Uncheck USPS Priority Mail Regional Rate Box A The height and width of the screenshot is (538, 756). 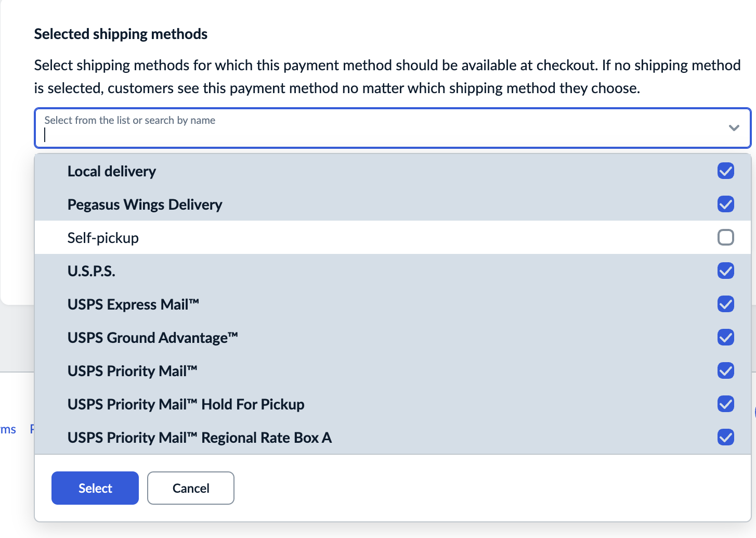pyautogui.click(x=726, y=437)
